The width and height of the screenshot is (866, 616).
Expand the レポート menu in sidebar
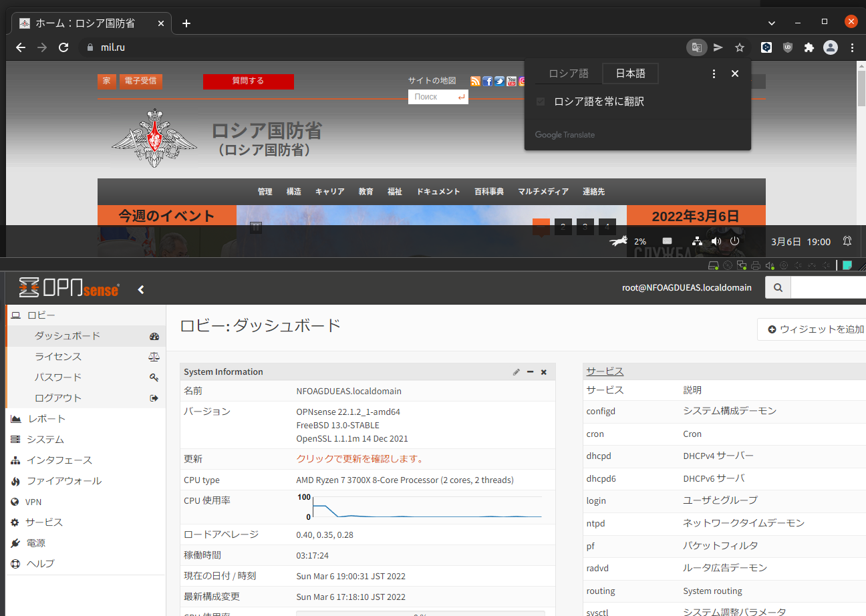pos(86,419)
